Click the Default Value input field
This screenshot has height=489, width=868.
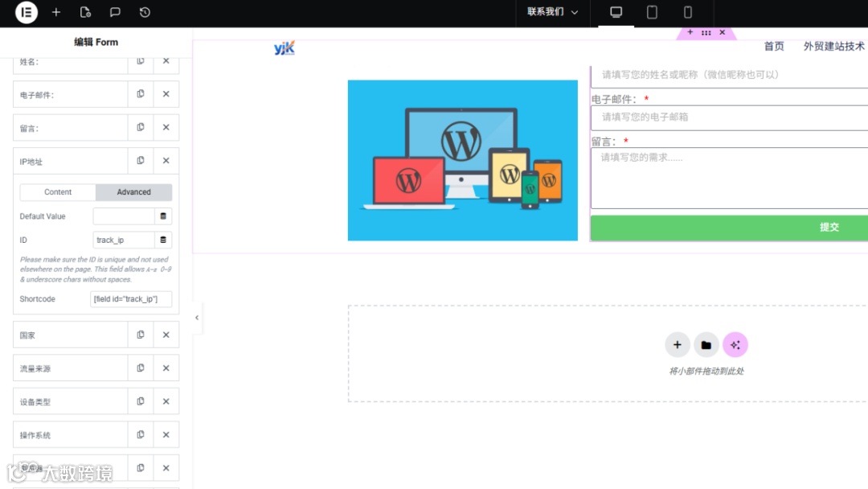click(x=124, y=216)
